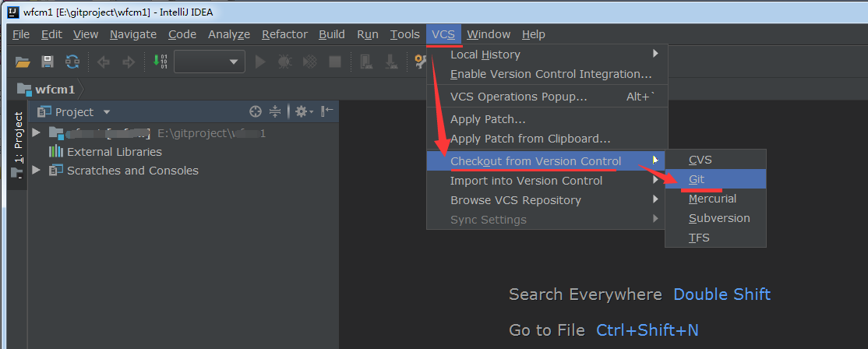Open the Project panel gear settings menu

tap(304, 111)
